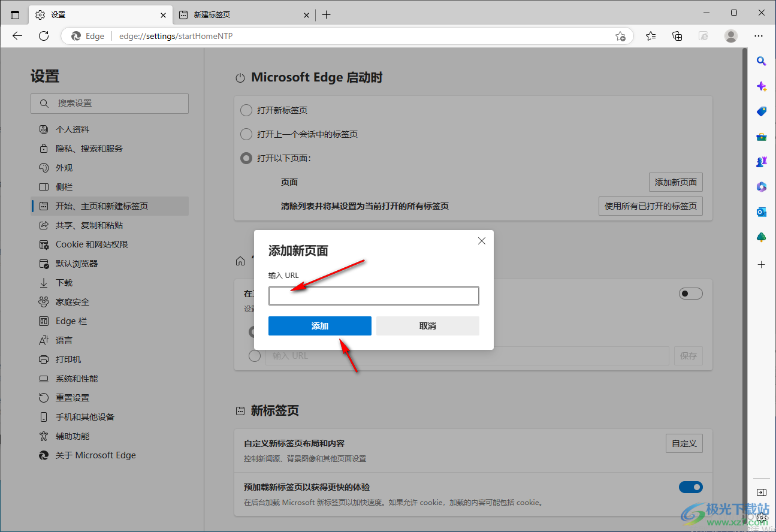The image size is (776, 532).
Task: Click the 自定义 button
Action: (684, 443)
